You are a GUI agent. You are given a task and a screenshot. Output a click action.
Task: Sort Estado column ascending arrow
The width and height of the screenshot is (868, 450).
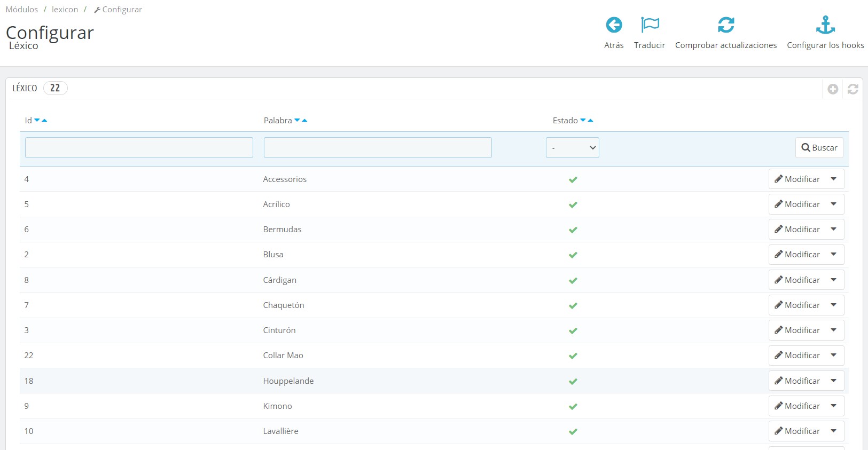coord(590,121)
